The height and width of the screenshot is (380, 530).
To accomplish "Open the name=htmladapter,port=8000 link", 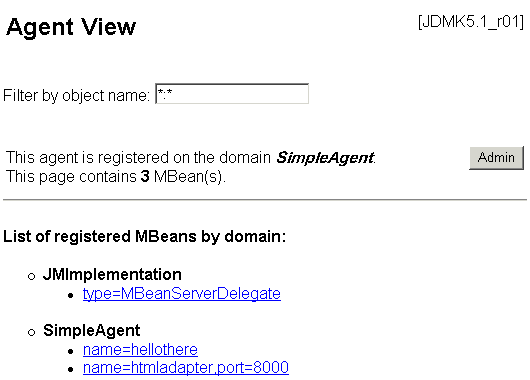I will tap(186, 367).
